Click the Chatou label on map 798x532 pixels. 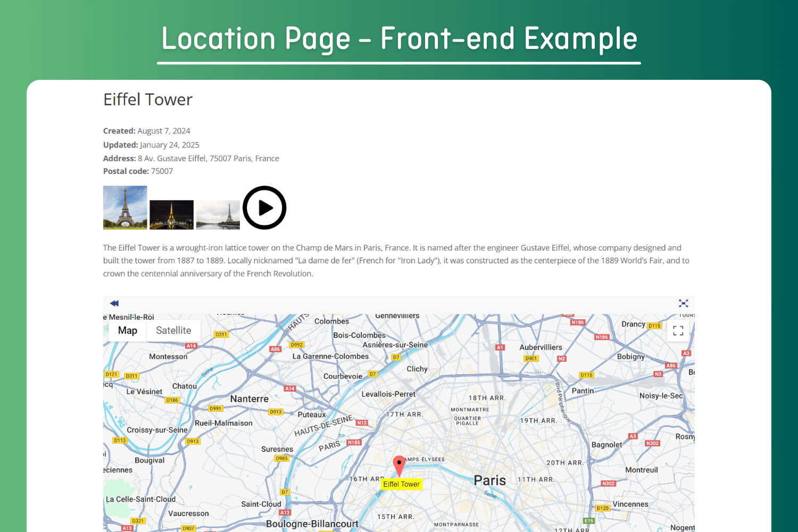185,386
